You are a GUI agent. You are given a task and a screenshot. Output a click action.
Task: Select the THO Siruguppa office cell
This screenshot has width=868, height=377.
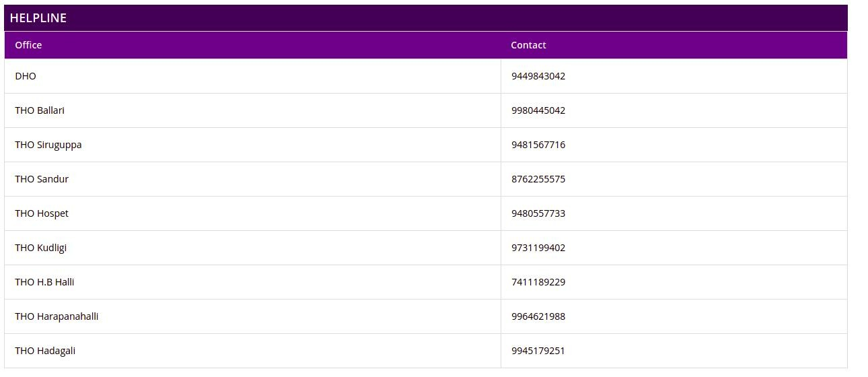(x=48, y=145)
